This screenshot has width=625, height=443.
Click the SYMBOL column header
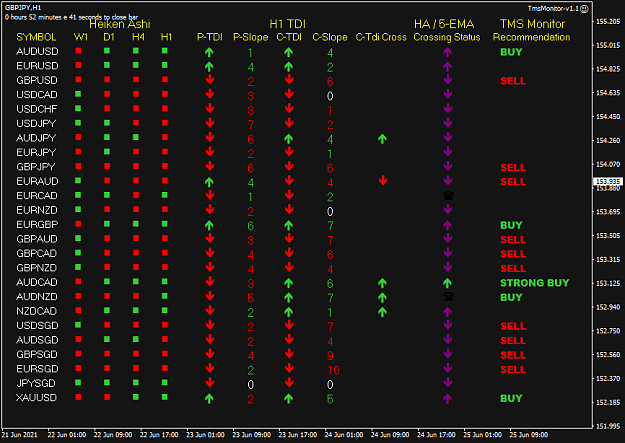pyautogui.click(x=36, y=37)
